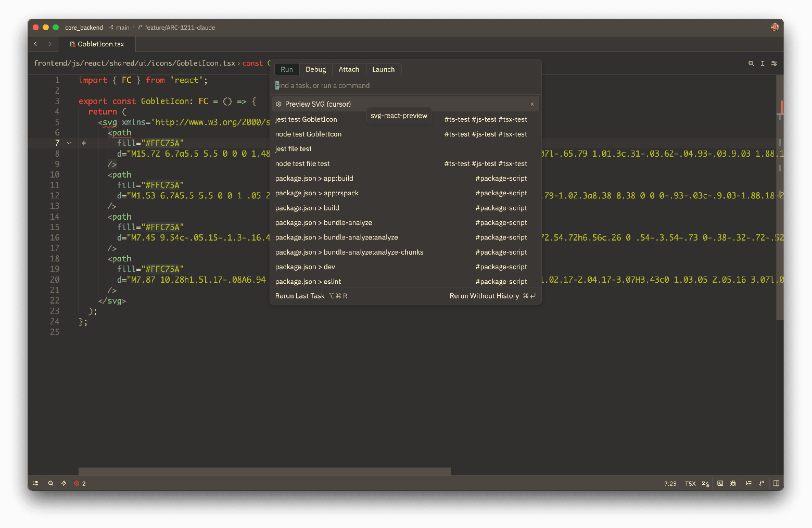Open cursor position 7:23 go-to-line
The image size is (812, 528).
(x=670, y=484)
